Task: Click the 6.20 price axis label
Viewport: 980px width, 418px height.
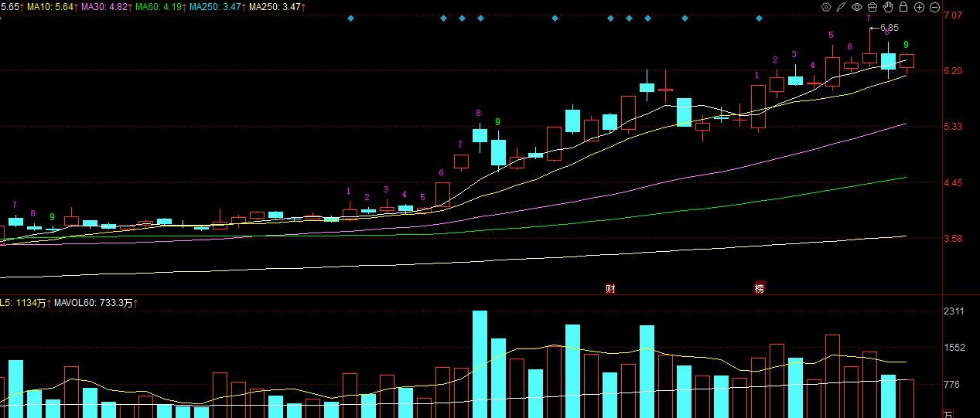Action: pyautogui.click(x=953, y=70)
